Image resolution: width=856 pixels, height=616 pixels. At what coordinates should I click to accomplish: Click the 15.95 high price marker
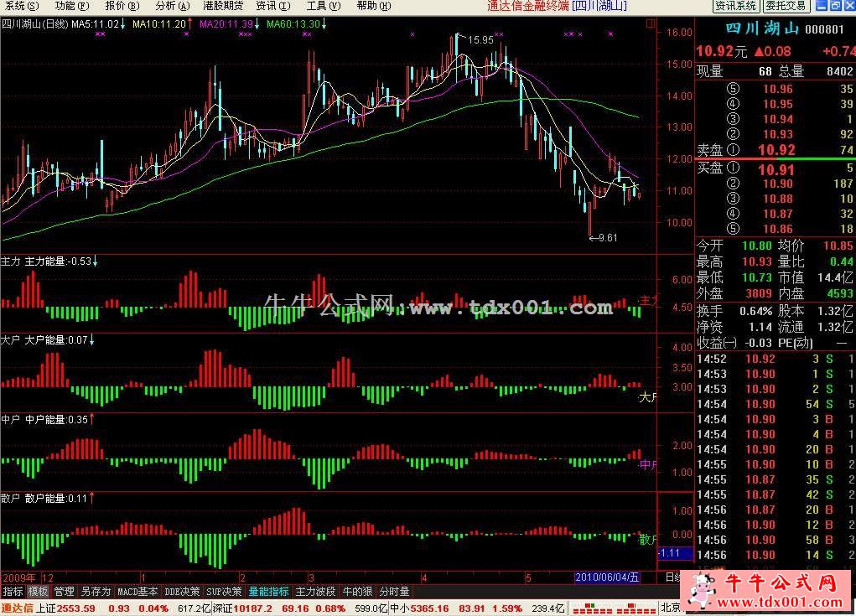coord(480,40)
